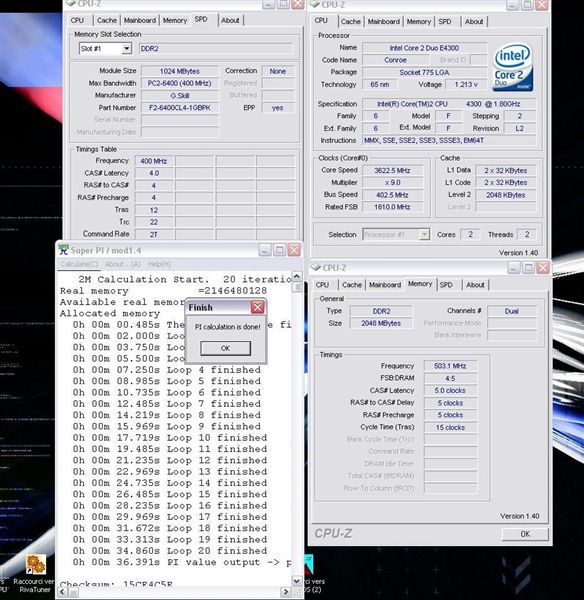
Task: Click the Voltage 1.213 v value
Action: [x=466, y=84]
